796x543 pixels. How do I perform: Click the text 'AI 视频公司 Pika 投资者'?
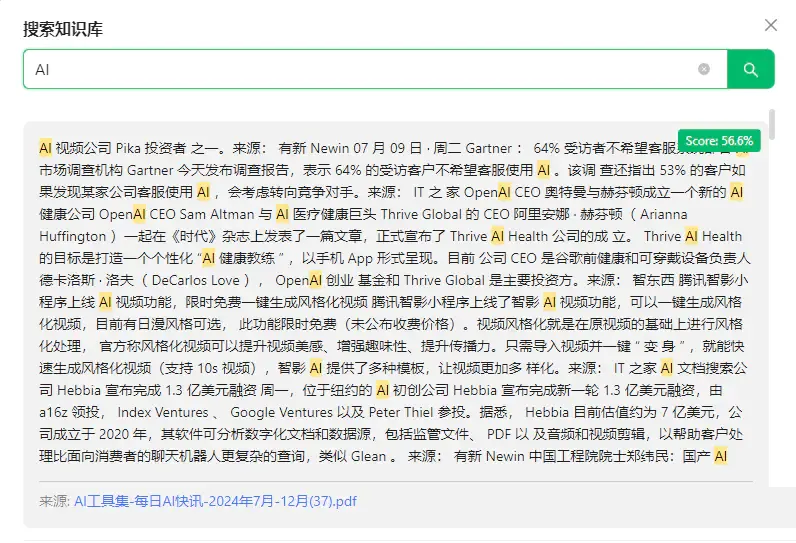pos(113,148)
